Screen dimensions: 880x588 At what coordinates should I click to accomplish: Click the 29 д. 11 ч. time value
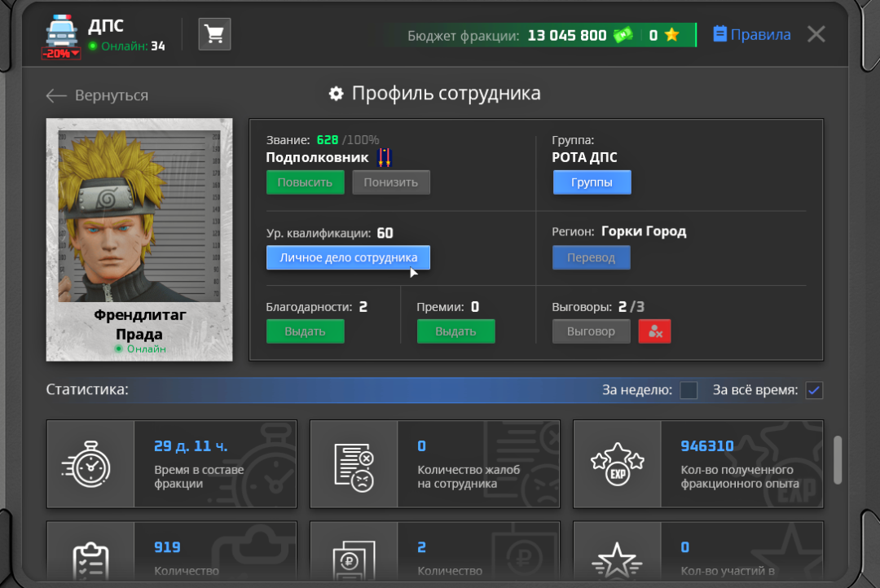pos(191,446)
